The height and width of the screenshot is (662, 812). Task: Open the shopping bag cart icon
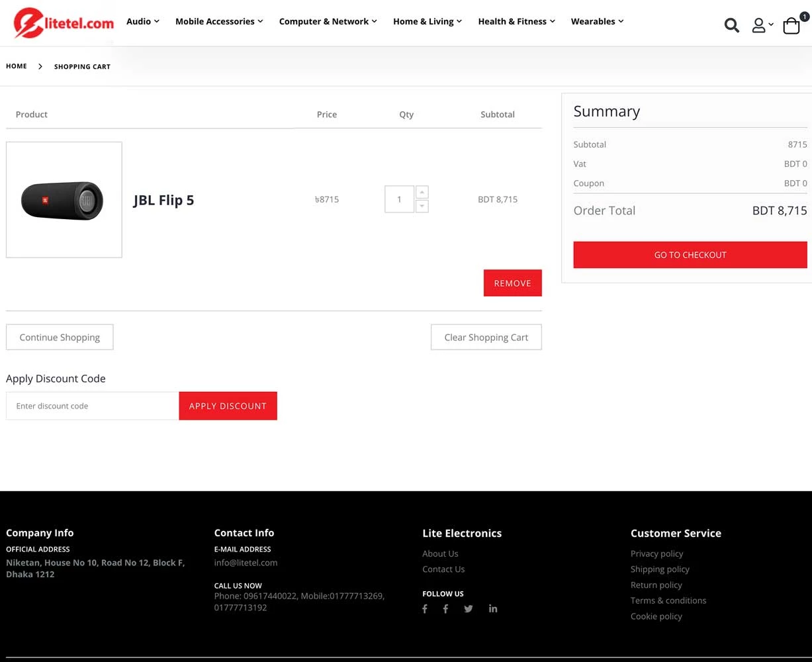pyautogui.click(x=791, y=26)
